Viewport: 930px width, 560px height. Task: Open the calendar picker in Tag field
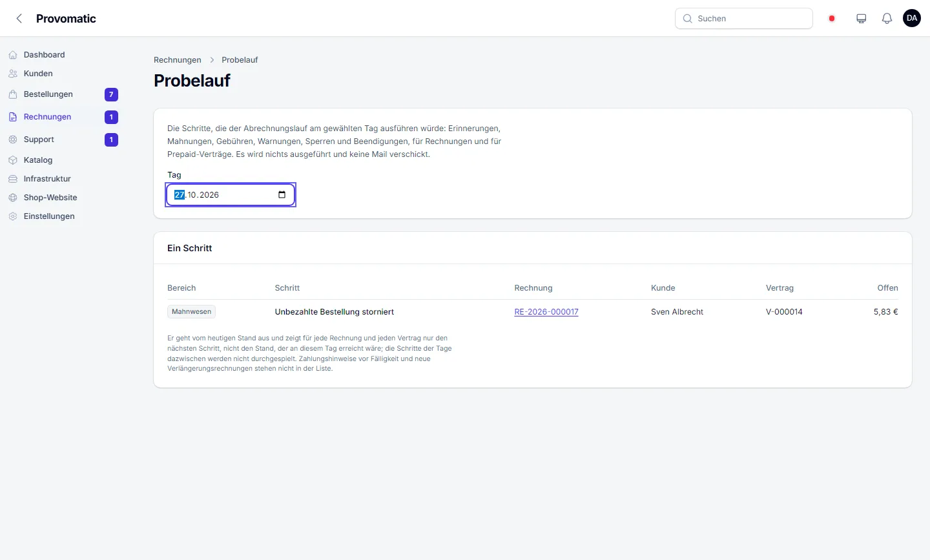[x=282, y=195]
